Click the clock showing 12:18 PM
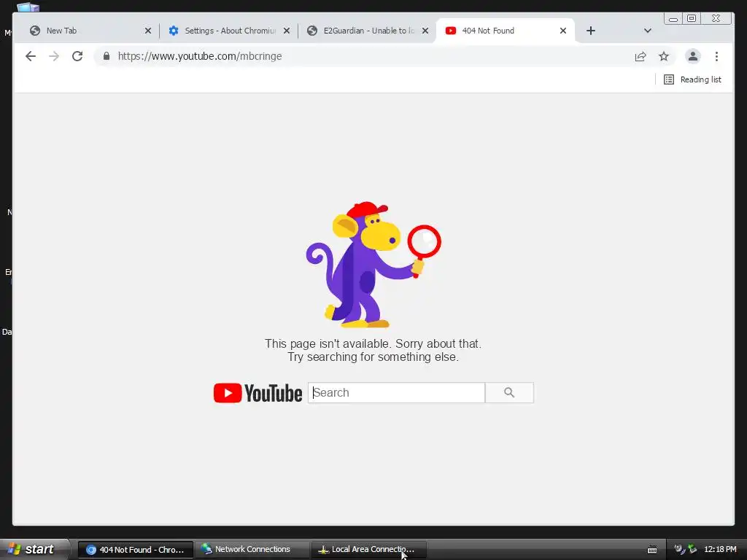The width and height of the screenshot is (747, 560). point(720,550)
